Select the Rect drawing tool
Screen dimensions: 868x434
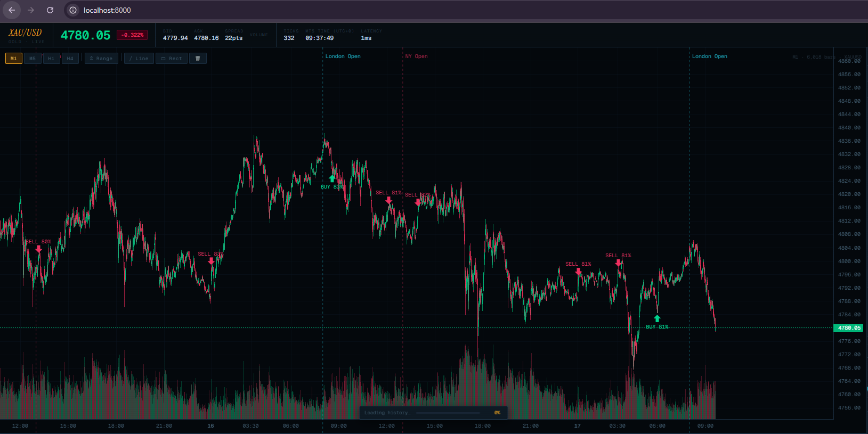pos(172,59)
